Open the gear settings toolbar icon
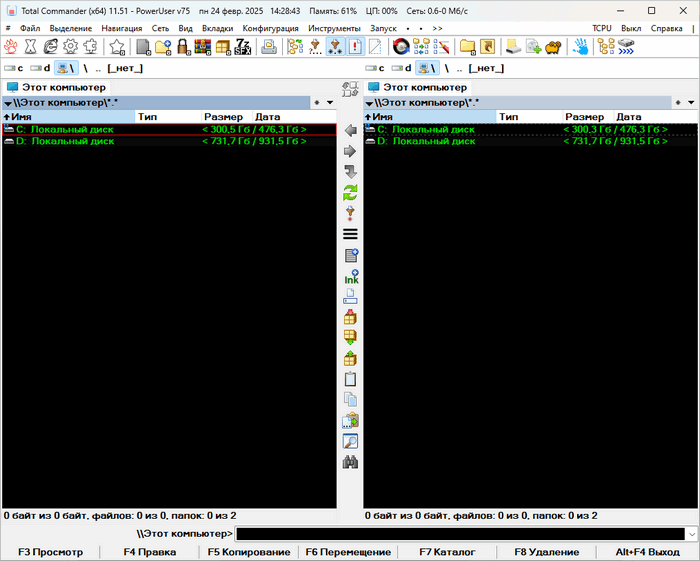Image resolution: width=700 pixels, height=561 pixels. pyautogui.click(x=71, y=46)
